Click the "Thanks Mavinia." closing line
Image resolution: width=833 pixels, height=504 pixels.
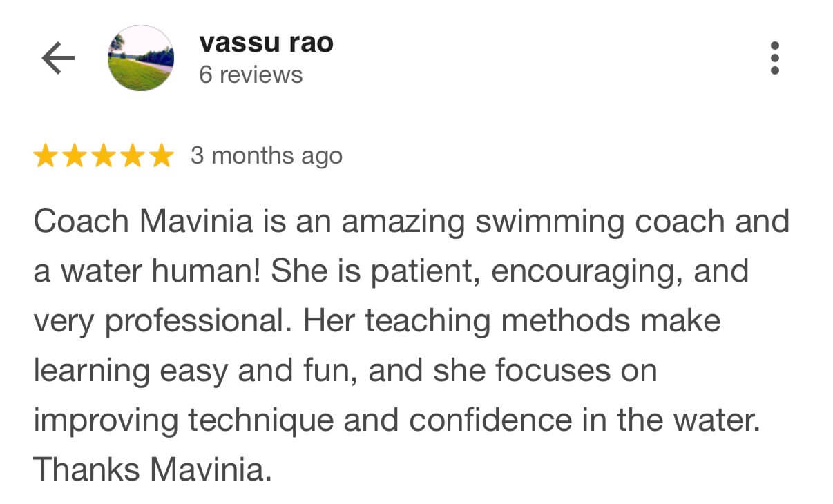point(149,470)
